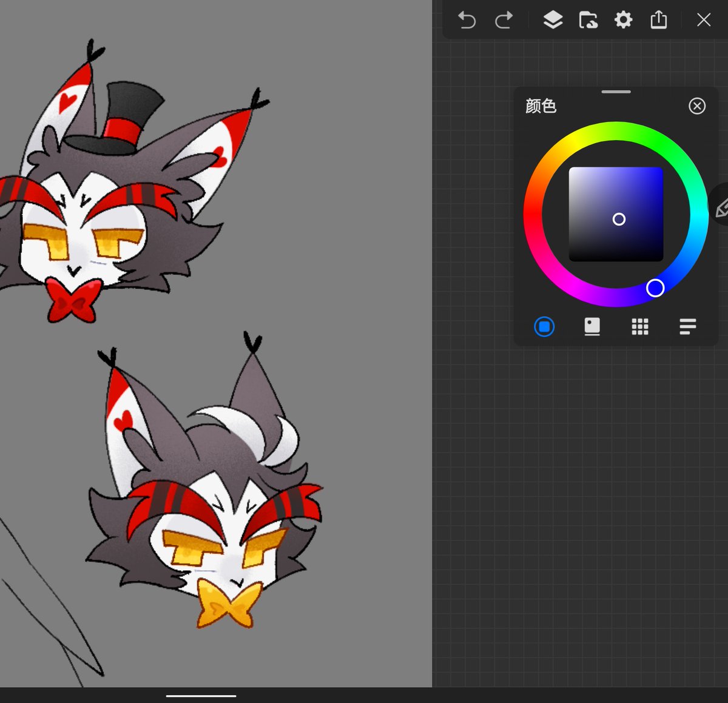Screen dimensions: 728x703
Task: Click the color panel drag handle
Action: 616,92
